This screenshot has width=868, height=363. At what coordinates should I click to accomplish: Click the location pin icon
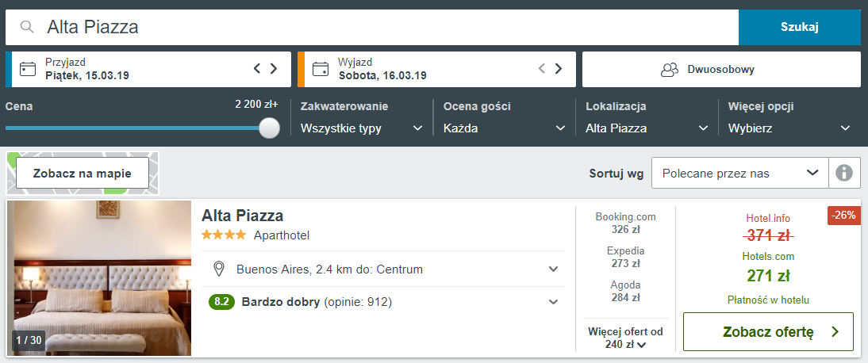(x=220, y=269)
